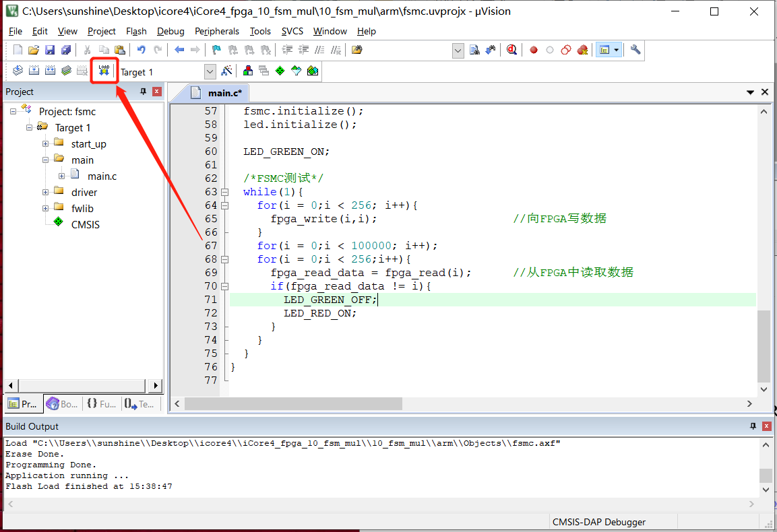Insert a breakpoint using the red dot icon
Image resolution: width=777 pixels, height=532 pixels.
coord(534,50)
